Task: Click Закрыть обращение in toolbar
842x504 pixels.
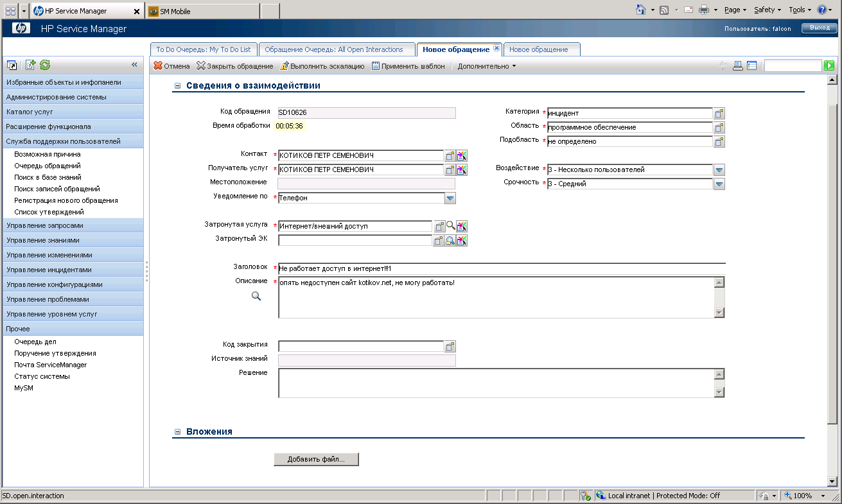Action: point(235,66)
